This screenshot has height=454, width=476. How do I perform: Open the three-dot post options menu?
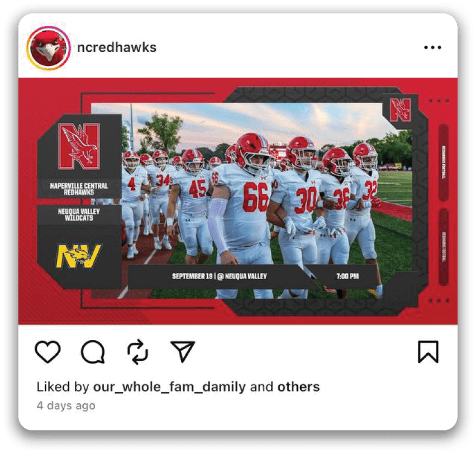[x=432, y=47]
